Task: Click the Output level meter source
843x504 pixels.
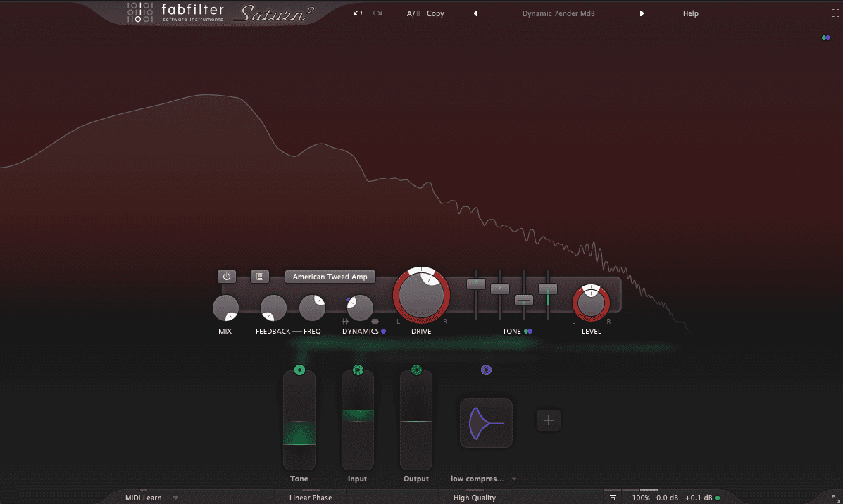Action: point(416,421)
